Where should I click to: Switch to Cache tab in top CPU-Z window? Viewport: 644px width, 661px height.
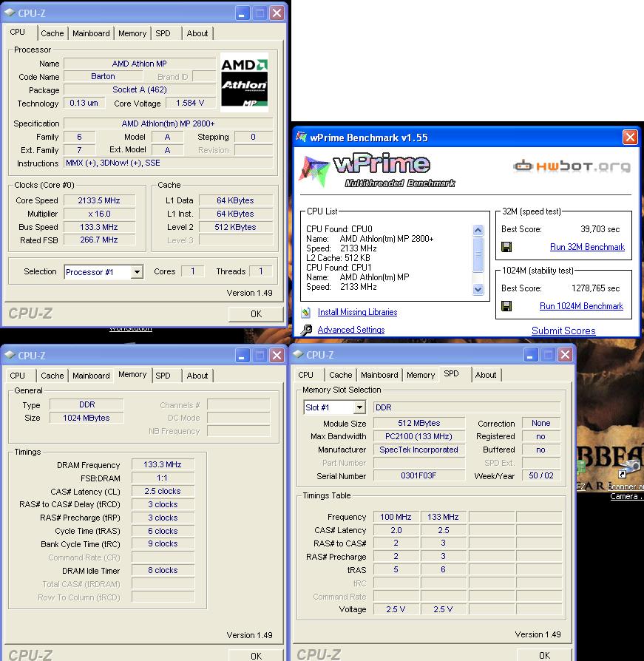click(52, 33)
